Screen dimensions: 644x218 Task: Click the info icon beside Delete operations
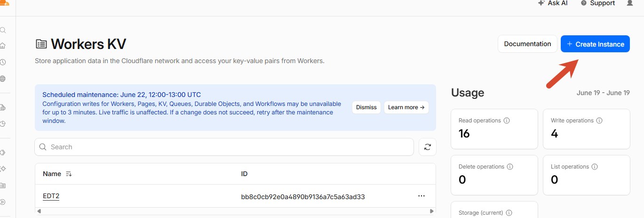510,167
